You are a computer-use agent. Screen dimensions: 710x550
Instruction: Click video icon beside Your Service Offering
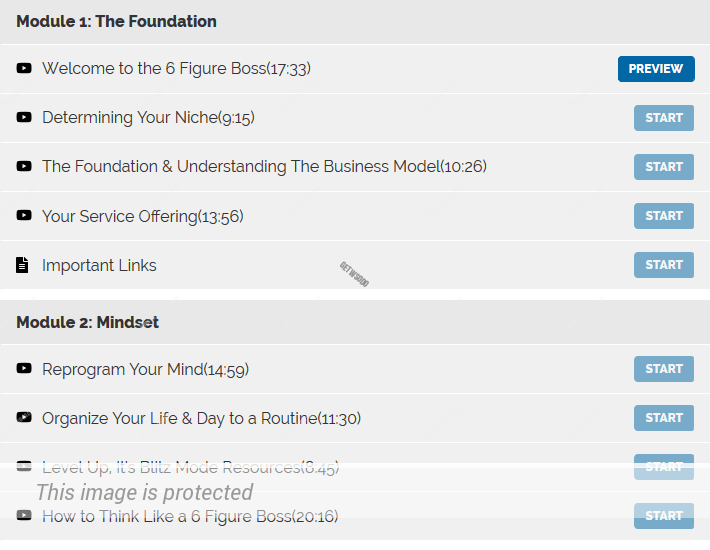[x=24, y=216]
